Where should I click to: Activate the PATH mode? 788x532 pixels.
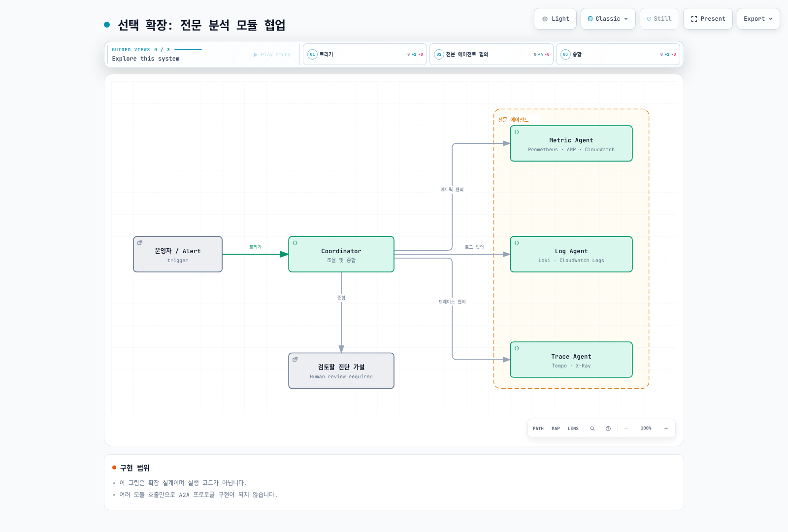[x=538, y=429]
